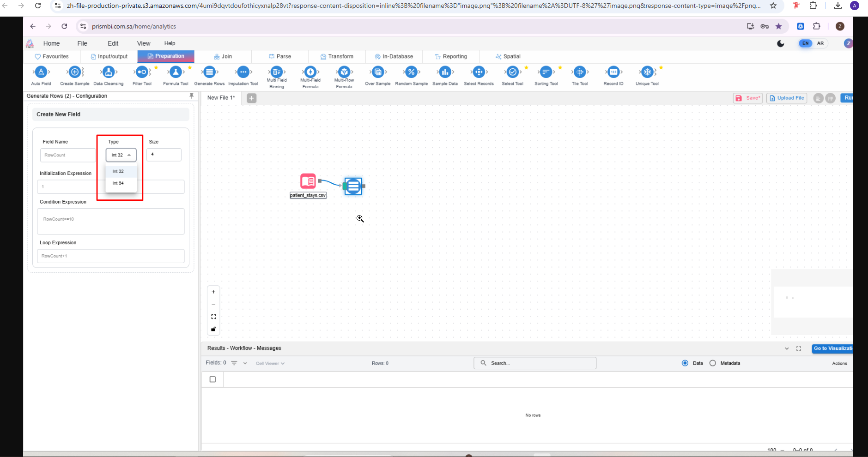868x457 pixels.
Task: Select the Formula Tool icon
Action: [176, 72]
